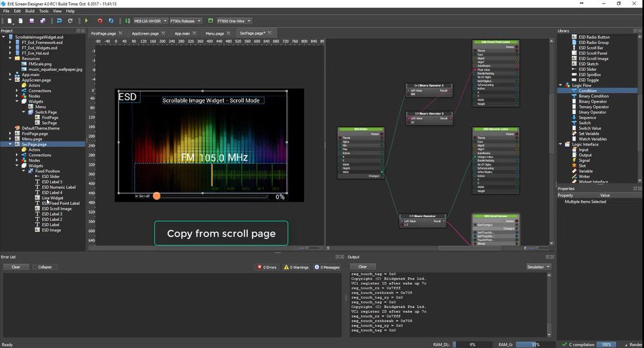Screen dimensions: 644x348
Task: Clear the Output panel
Action: [x=363, y=267]
